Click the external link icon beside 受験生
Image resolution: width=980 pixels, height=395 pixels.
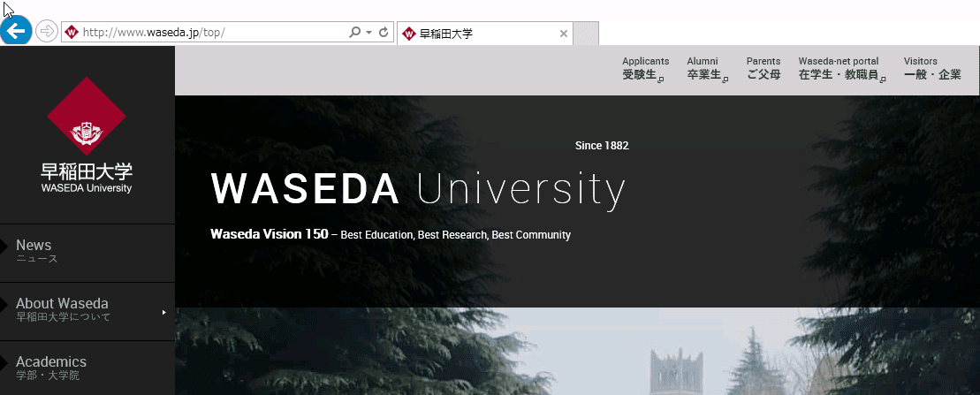[661, 80]
